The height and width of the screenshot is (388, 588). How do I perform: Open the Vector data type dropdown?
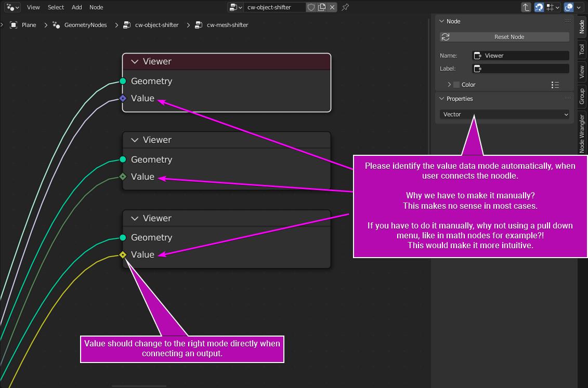click(x=504, y=114)
